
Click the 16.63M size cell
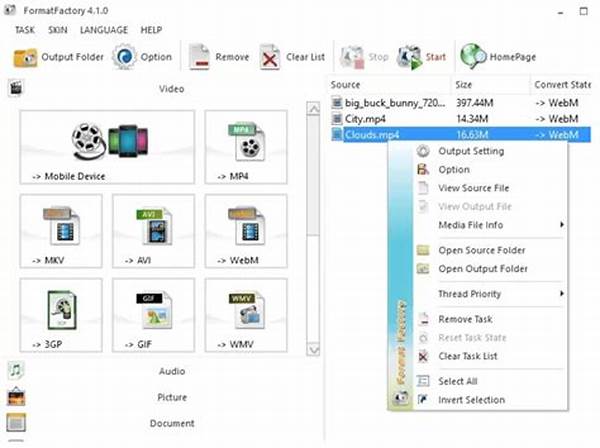point(472,135)
